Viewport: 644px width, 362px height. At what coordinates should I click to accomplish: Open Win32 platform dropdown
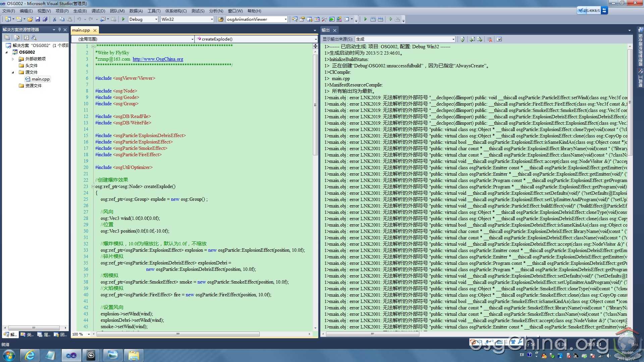tap(187, 19)
